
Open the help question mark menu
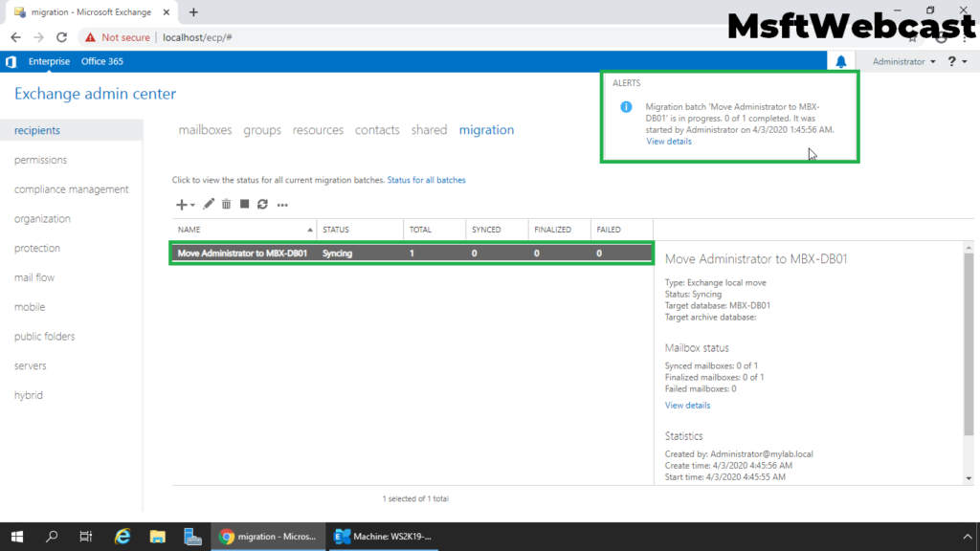coord(957,61)
